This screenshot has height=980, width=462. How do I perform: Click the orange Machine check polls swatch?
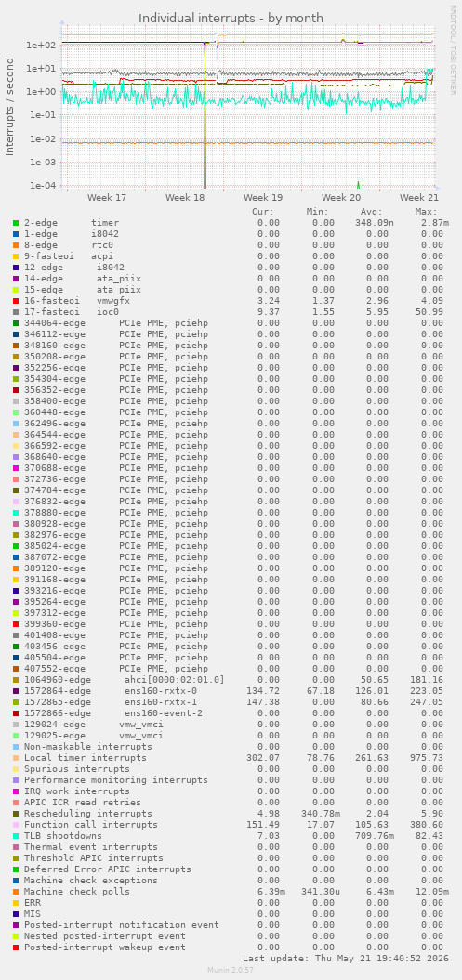(15, 891)
